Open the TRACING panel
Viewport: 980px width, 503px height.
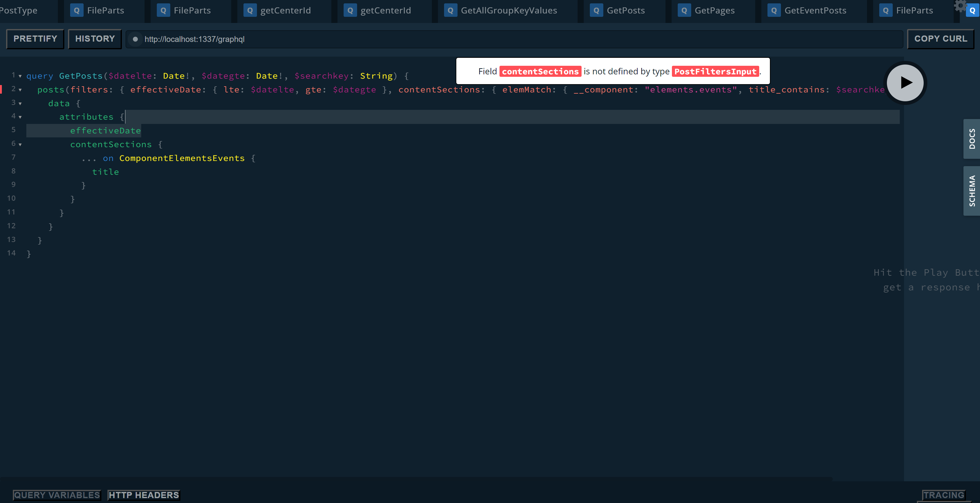pos(944,495)
